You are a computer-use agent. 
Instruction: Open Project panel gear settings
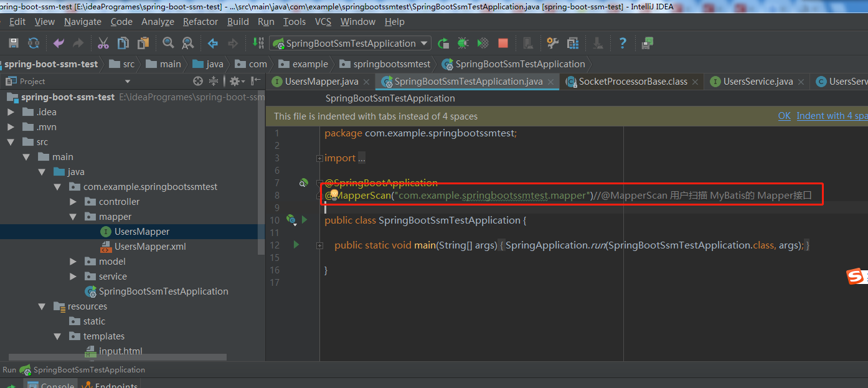(237, 81)
